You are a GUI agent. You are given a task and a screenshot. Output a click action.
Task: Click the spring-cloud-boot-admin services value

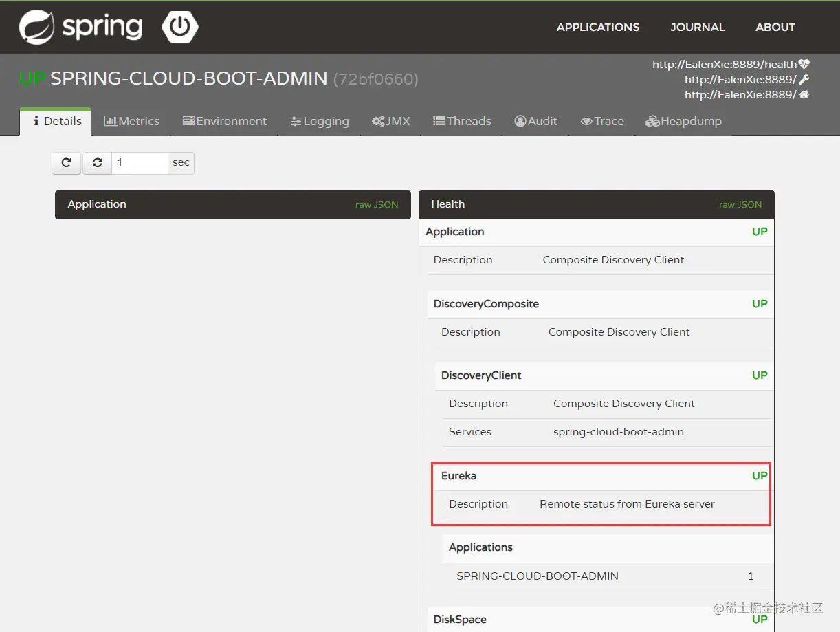619,432
